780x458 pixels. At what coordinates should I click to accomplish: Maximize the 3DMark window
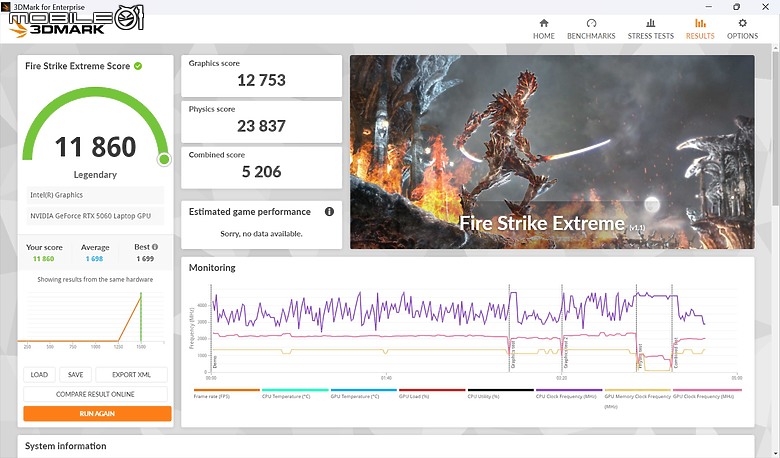736,6
